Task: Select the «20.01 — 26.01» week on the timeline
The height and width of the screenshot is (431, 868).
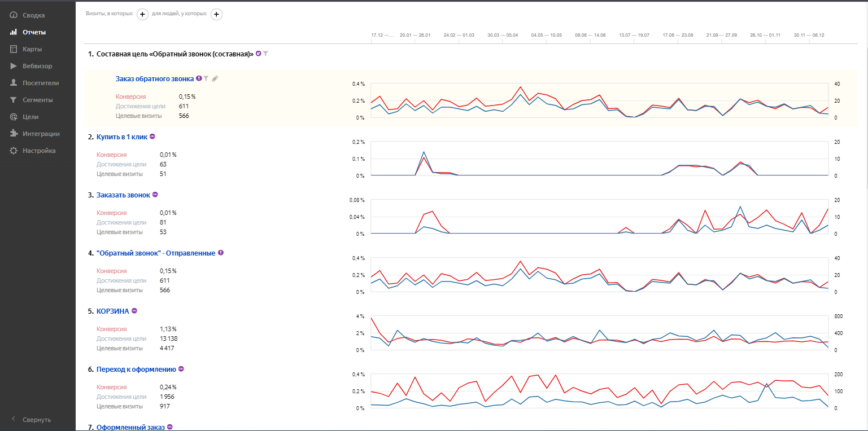Action: 415,35
